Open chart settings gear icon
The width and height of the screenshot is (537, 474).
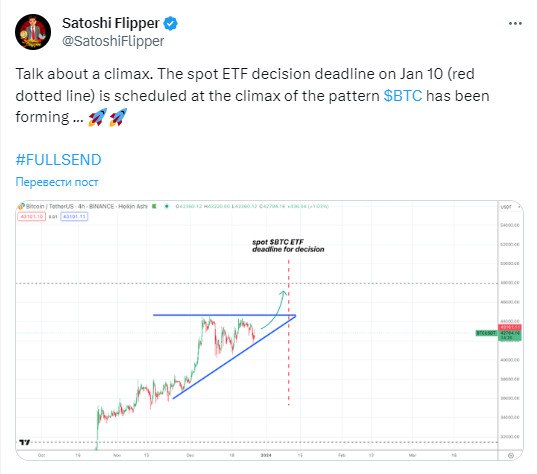511,455
